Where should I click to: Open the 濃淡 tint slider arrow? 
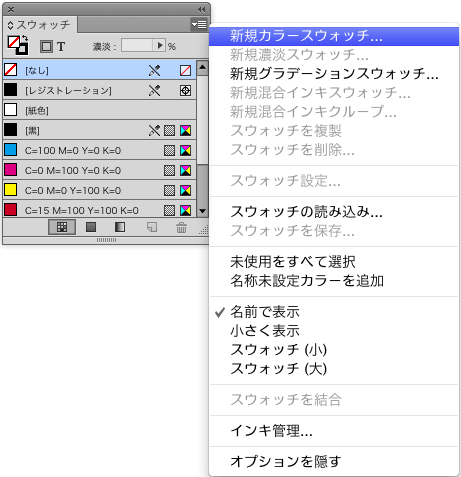pos(160,46)
